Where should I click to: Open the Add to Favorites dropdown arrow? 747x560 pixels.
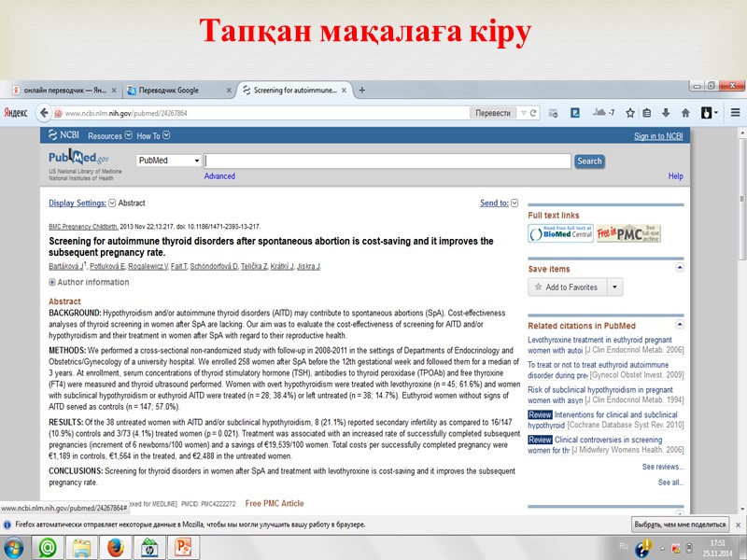pos(614,287)
